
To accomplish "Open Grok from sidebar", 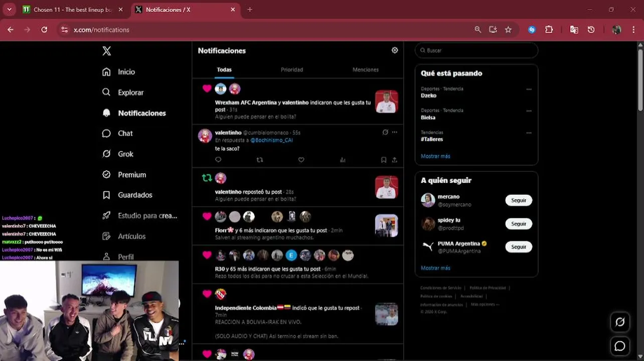I will click(117, 154).
